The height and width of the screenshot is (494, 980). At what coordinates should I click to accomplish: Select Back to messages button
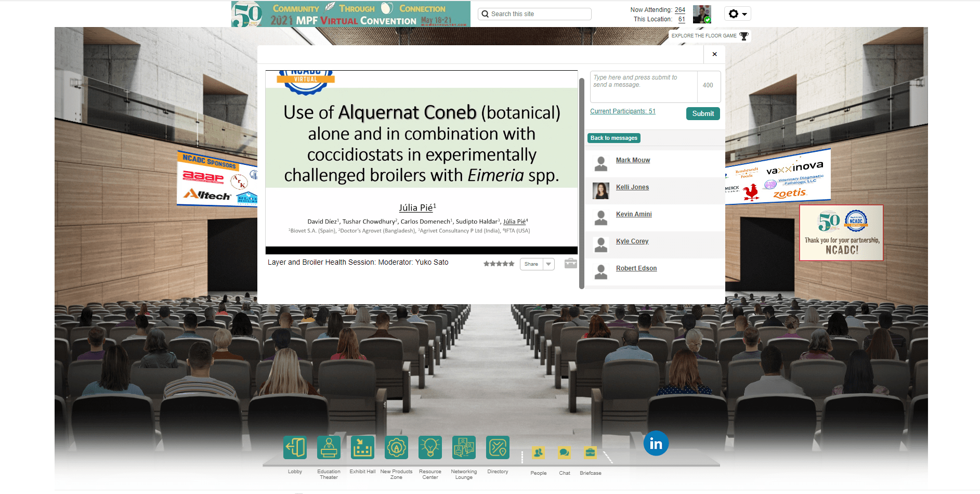614,138
